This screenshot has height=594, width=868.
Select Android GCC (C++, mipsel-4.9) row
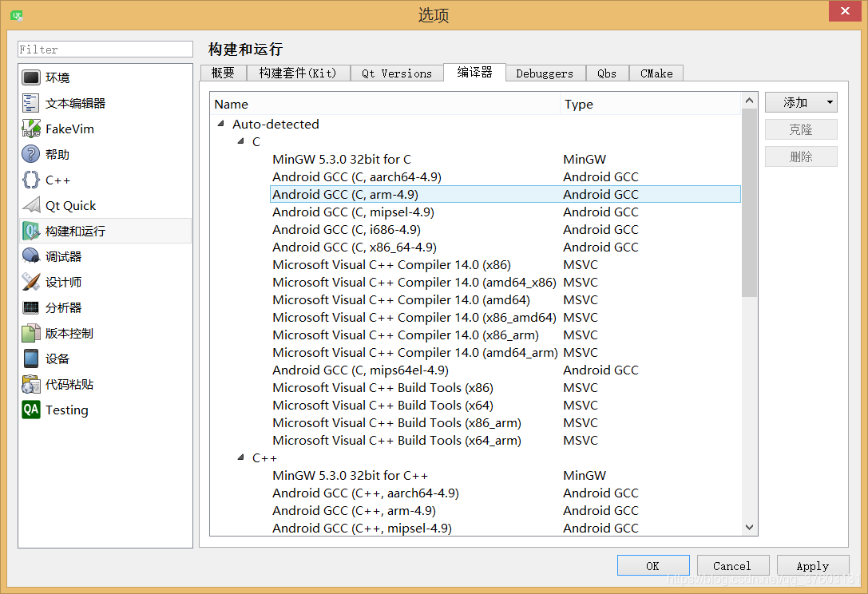point(505,528)
